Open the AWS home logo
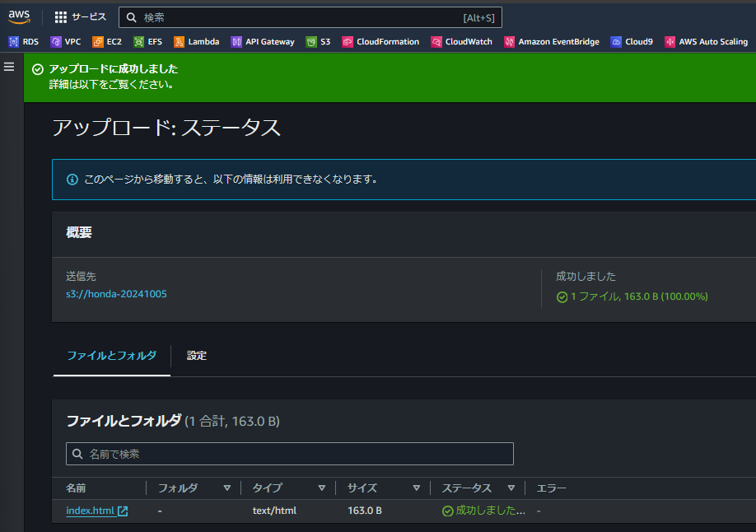The height and width of the screenshot is (532, 756). tap(18, 16)
